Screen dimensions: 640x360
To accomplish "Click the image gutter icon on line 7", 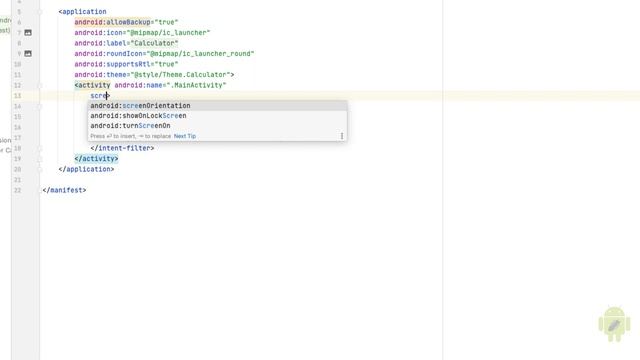I will 28,33.
